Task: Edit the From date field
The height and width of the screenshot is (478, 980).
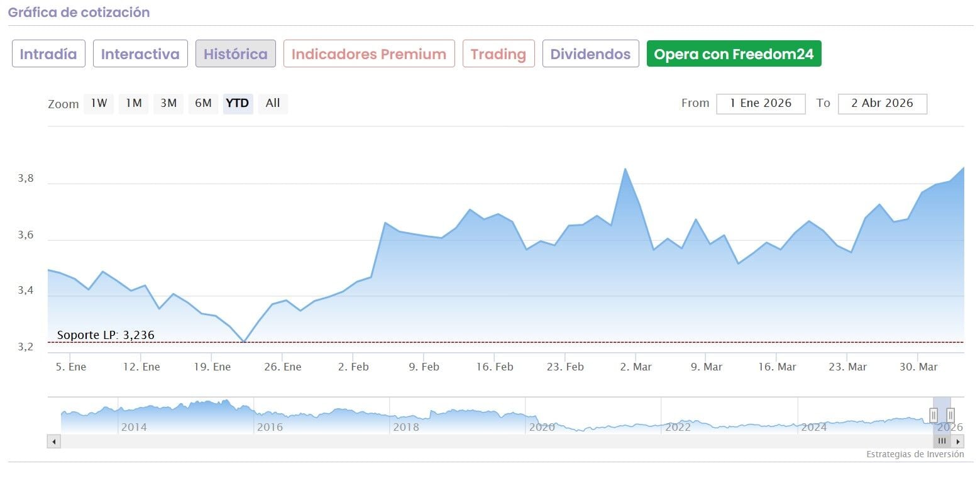Action: [761, 103]
